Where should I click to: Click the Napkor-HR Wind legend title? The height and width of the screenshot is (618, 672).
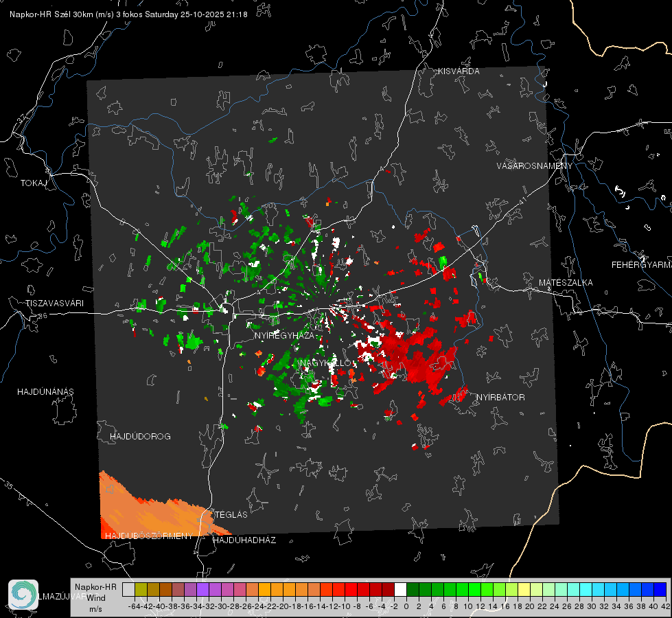pyautogui.click(x=95, y=593)
